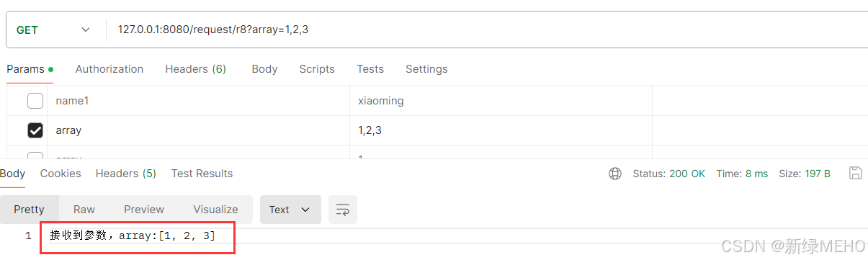Toggle the word wrap lines icon

(343, 210)
